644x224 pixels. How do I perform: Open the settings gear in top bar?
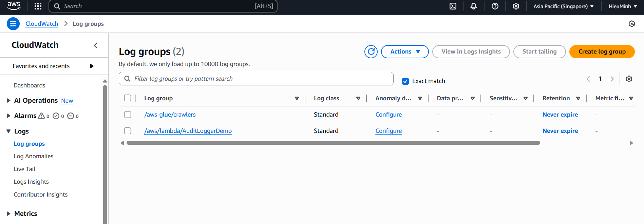pos(516,6)
